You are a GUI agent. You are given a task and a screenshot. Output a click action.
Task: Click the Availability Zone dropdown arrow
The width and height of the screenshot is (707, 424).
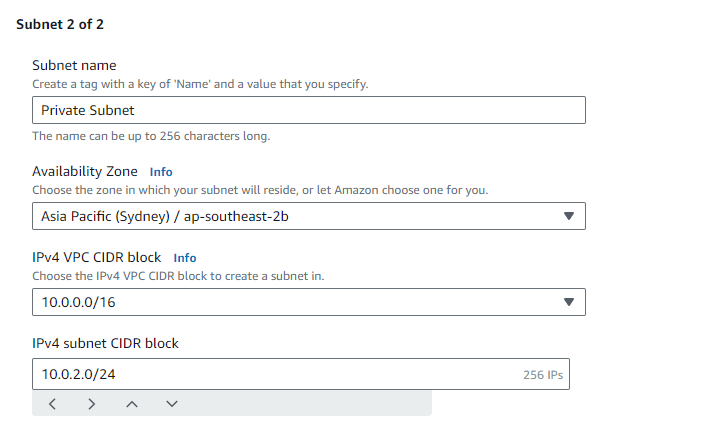tap(569, 216)
